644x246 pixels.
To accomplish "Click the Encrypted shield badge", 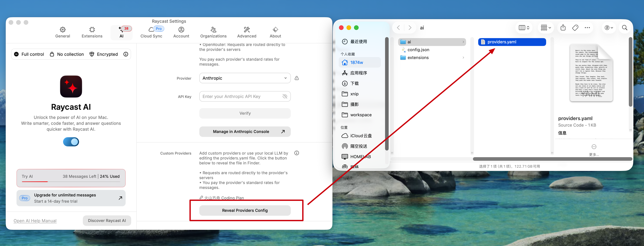I will point(104,54).
